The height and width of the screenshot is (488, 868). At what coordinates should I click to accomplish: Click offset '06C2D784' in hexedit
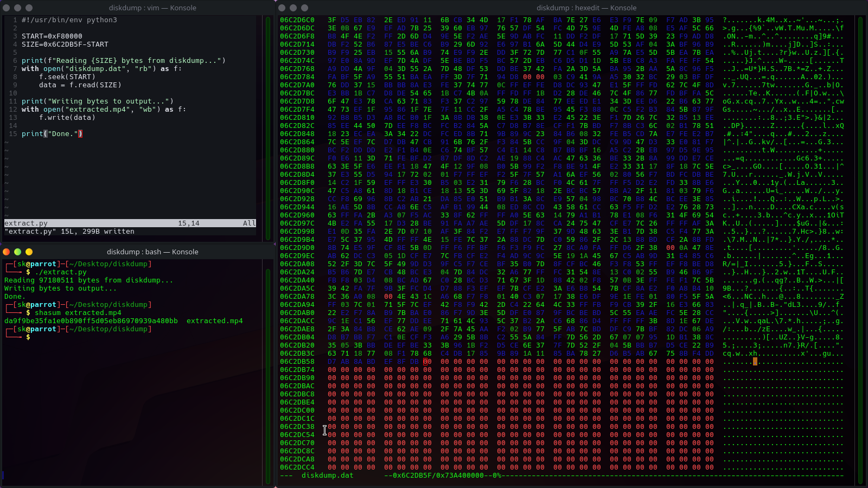coord(297,77)
